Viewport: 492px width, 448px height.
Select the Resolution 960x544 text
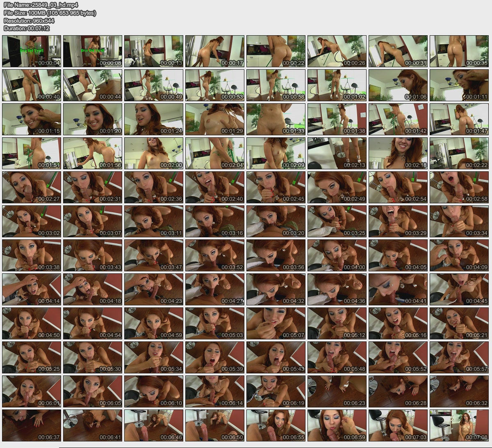coord(29,20)
